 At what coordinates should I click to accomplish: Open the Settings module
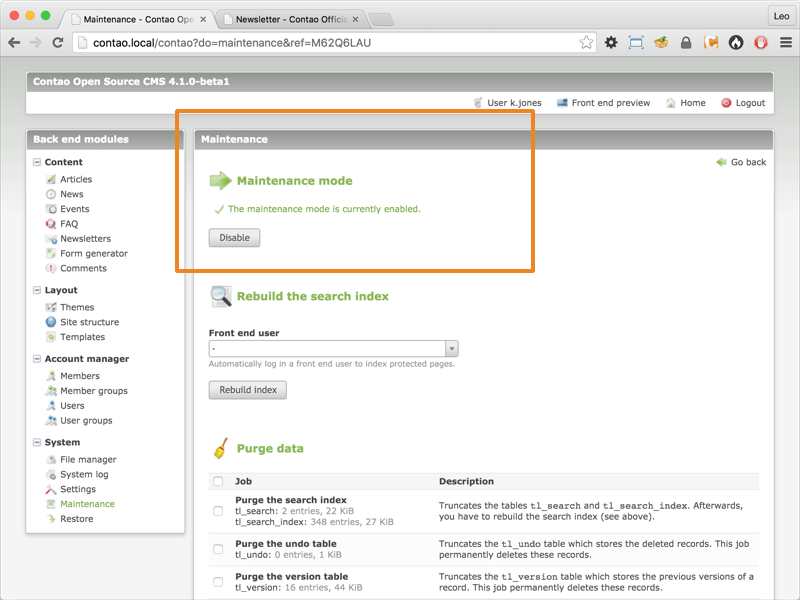point(78,489)
